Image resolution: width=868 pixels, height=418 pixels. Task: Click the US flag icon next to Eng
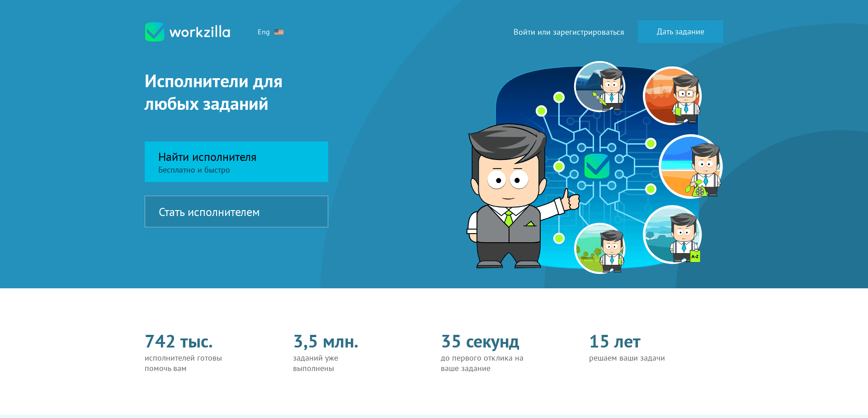tap(279, 32)
